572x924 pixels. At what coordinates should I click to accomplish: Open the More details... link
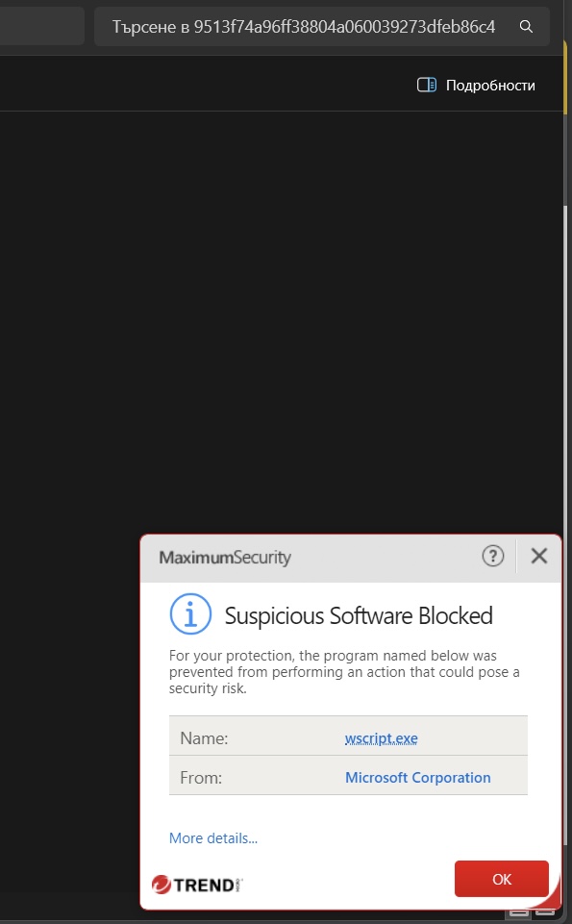(x=213, y=838)
